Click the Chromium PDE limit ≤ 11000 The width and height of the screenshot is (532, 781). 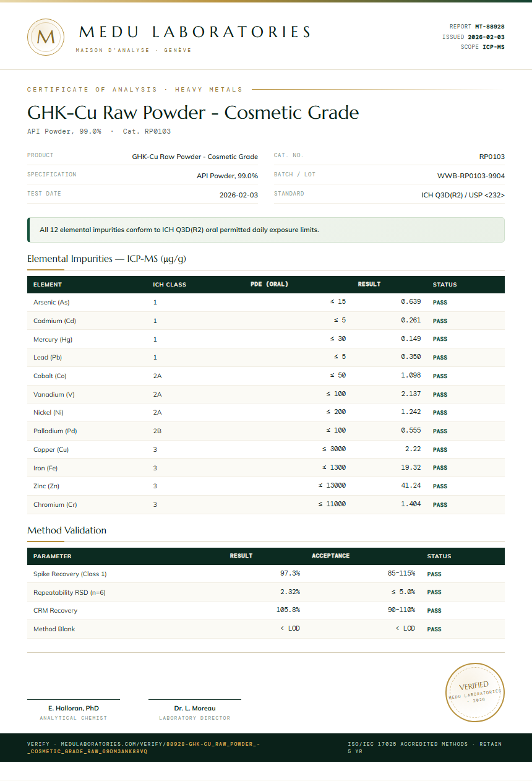pyautogui.click(x=332, y=504)
